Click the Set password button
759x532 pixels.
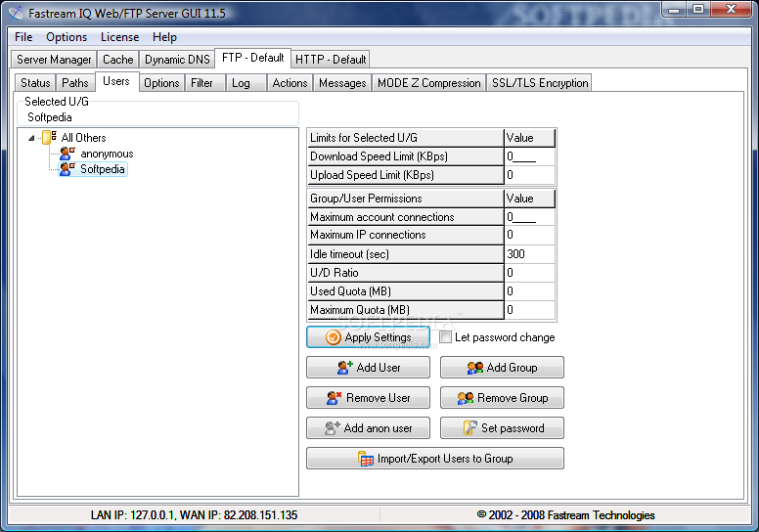pos(502,428)
